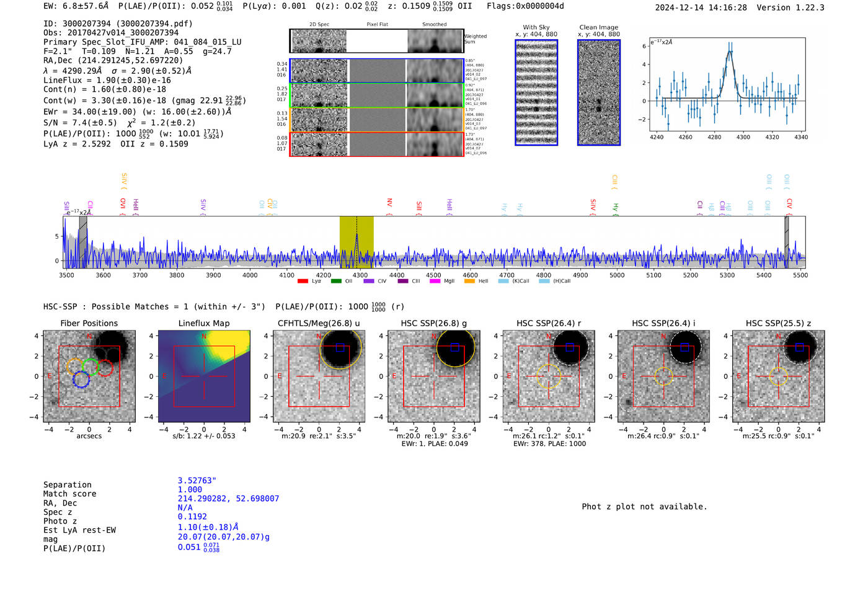Click the green OII legend swatch
This screenshot has height=591, width=868.
[336, 282]
